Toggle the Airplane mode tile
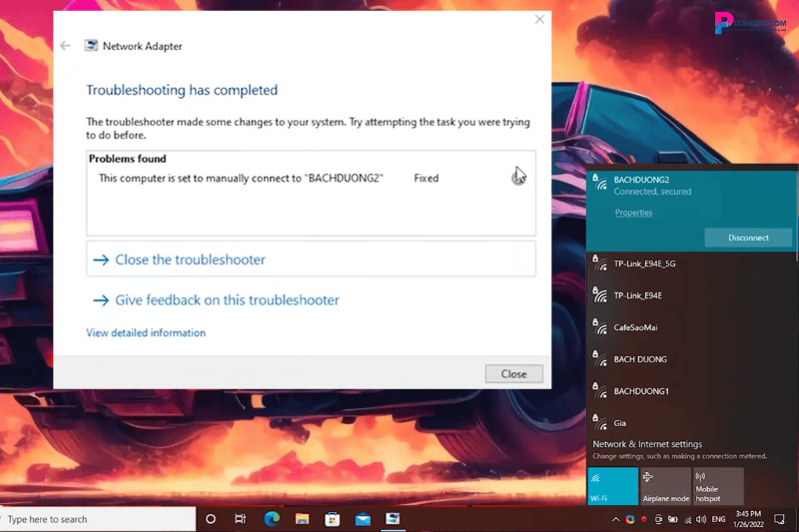This screenshot has height=532, width=799. tap(666, 486)
